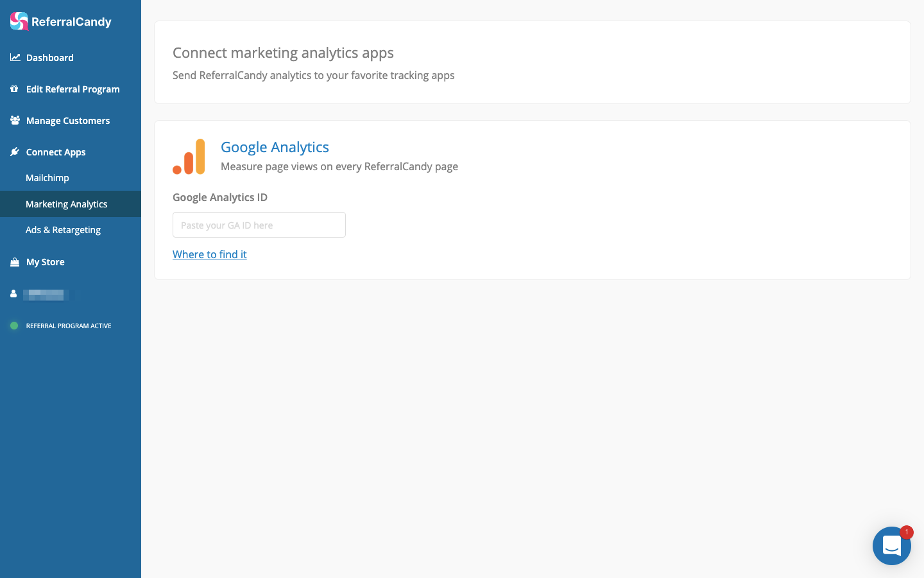Click the user account profile icon
Screen dimensions: 924x578
[13, 294]
